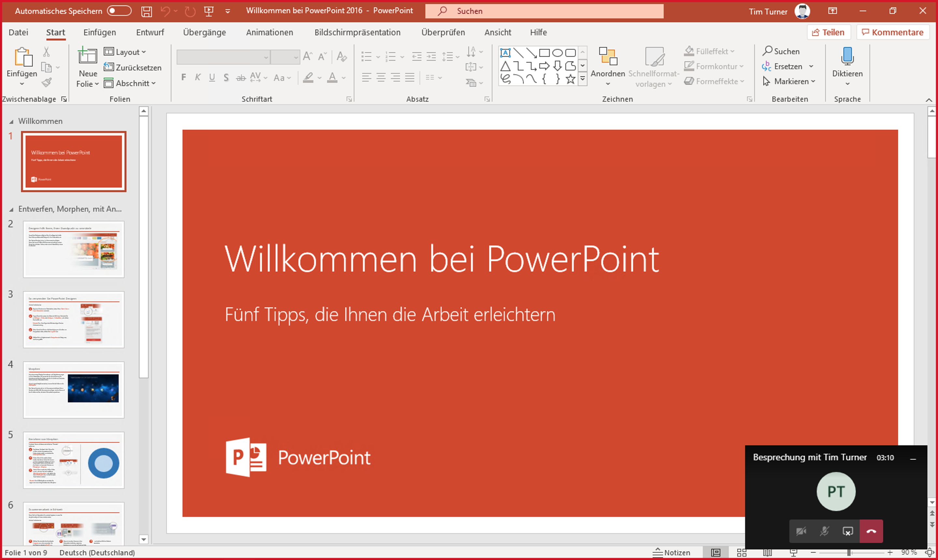Toggle text shadow S button

coord(226,77)
